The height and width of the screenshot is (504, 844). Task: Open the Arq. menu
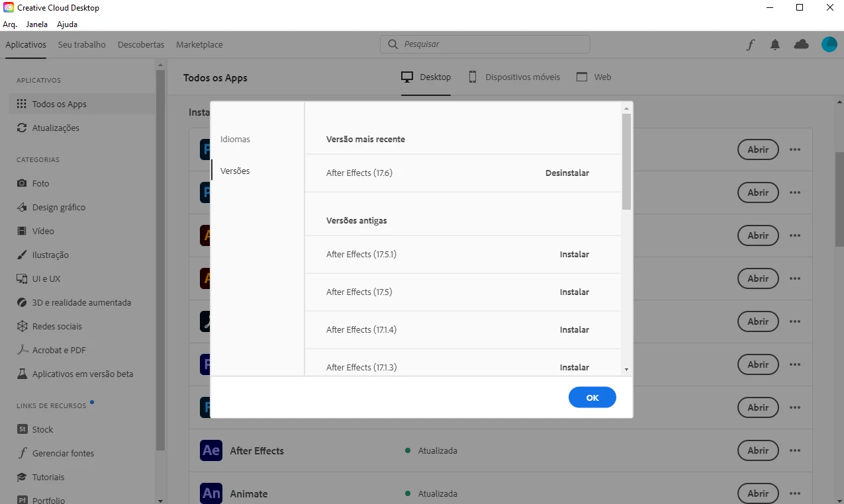click(x=10, y=24)
